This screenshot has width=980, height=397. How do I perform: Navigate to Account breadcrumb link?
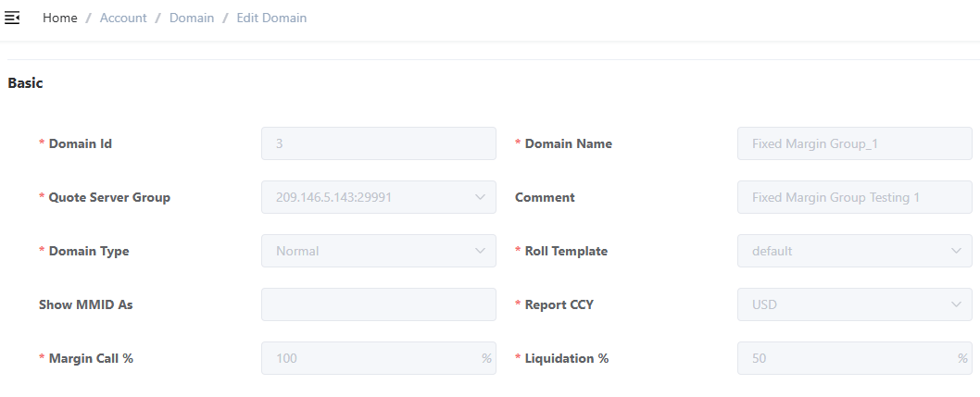[x=123, y=18]
